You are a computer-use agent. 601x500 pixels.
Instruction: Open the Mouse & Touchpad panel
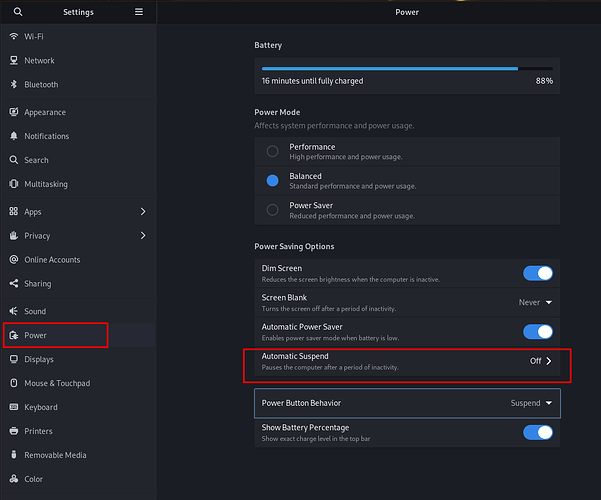(57, 383)
